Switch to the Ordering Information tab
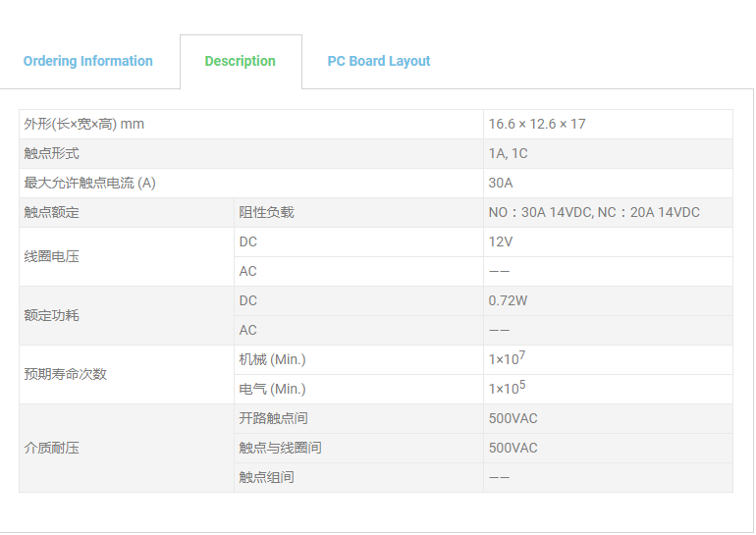 88,61
